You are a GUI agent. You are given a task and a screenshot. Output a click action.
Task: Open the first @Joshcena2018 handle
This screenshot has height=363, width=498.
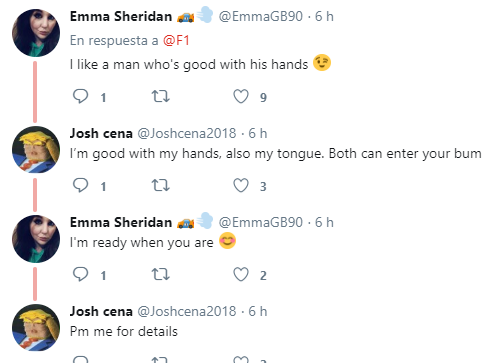187,133
